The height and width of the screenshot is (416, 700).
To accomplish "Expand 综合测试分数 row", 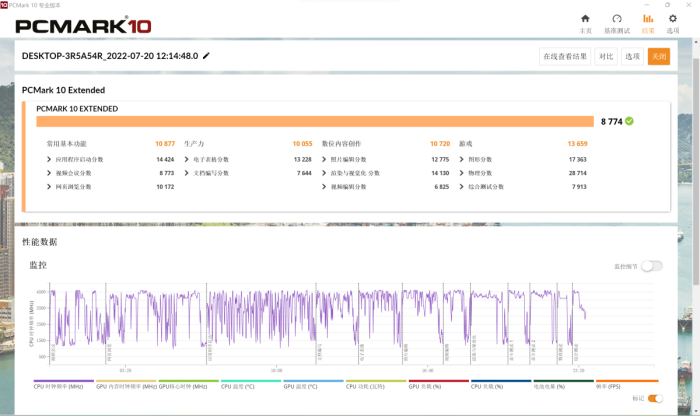I will 462,187.
